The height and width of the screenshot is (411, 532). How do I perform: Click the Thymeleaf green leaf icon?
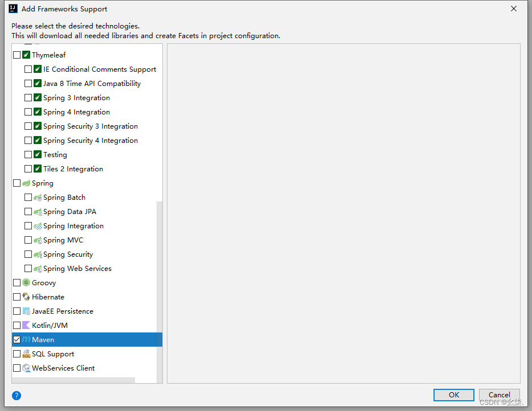[26, 55]
